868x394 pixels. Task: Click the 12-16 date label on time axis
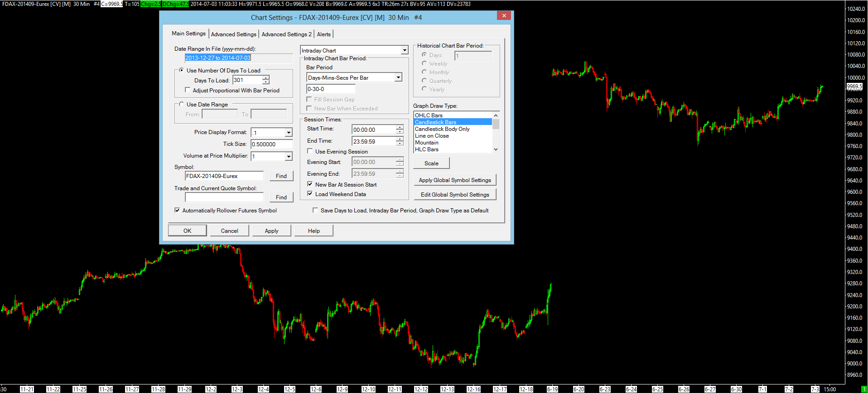(473, 389)
